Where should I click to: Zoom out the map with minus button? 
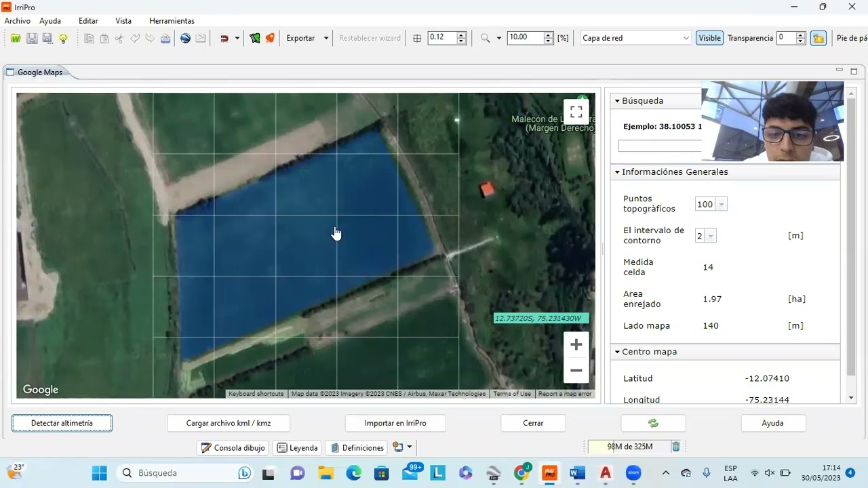tap(576, 371)
